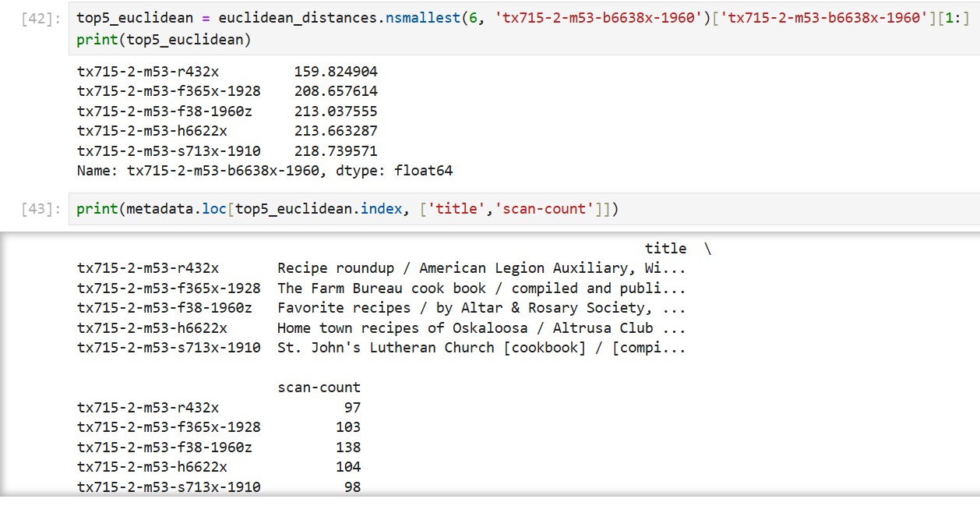Click the scan-count value 138
This screenshot has width=980, height=506.
click(348, 448)
